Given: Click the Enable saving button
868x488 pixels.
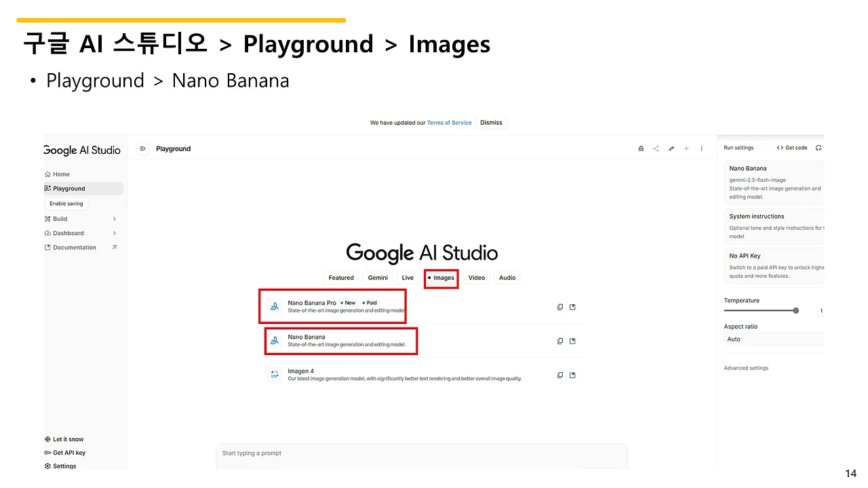Looking at the screenshot, I should click(66, 203).
